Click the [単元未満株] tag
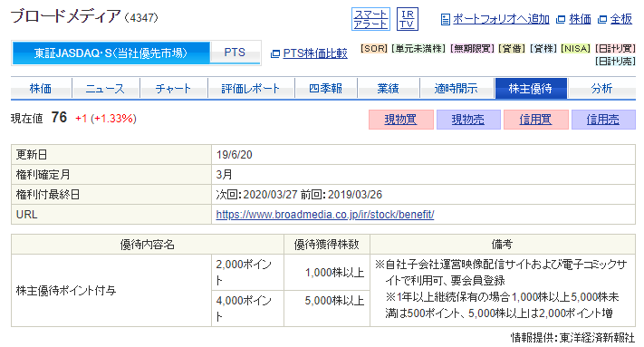The image size is (644, 347). (418, 48)
